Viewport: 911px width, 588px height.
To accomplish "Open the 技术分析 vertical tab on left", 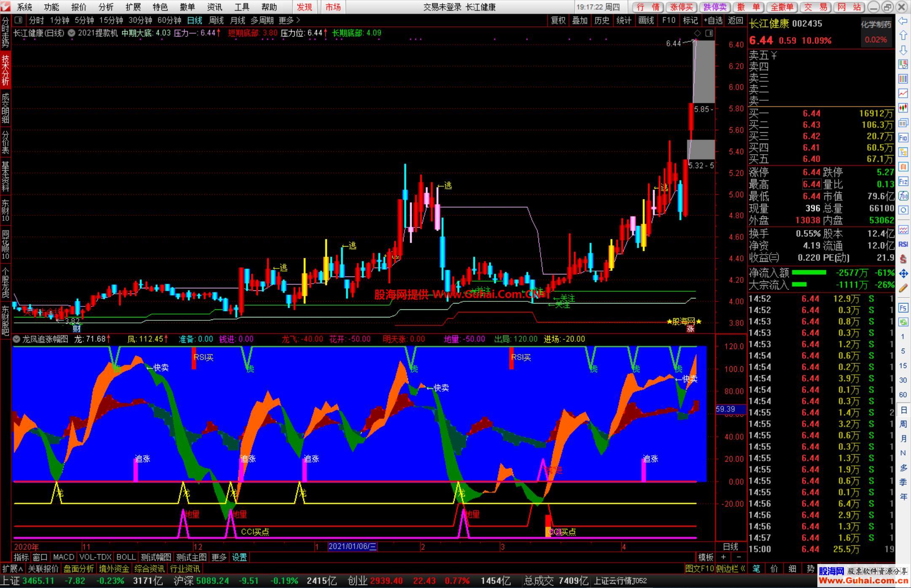I will pyautogui.click(x=5, y=70).
